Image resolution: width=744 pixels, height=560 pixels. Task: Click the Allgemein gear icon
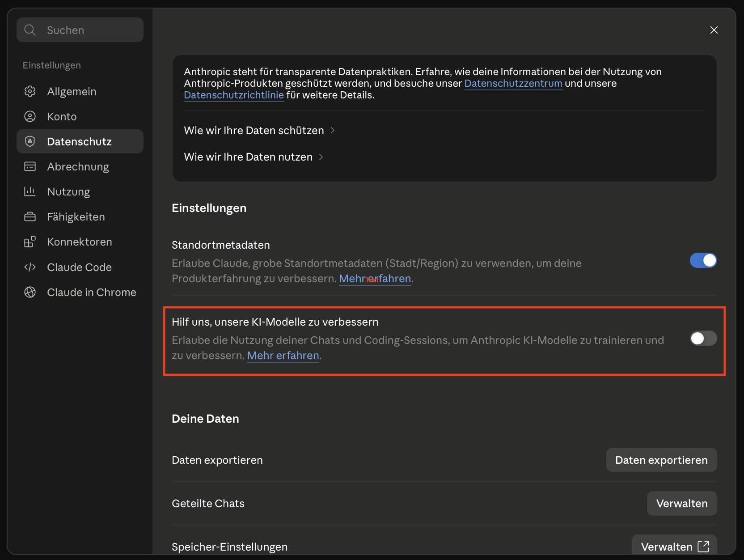pyautogui.click(x=30, y=91)
